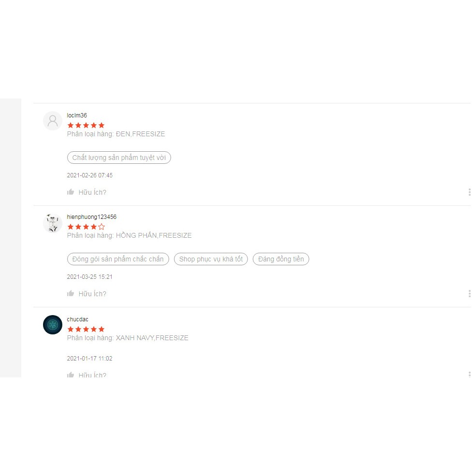Screen dimensions: 476x476
Task: Select tag 'Đáng đồng tiền'
Action: pos(281,259)
